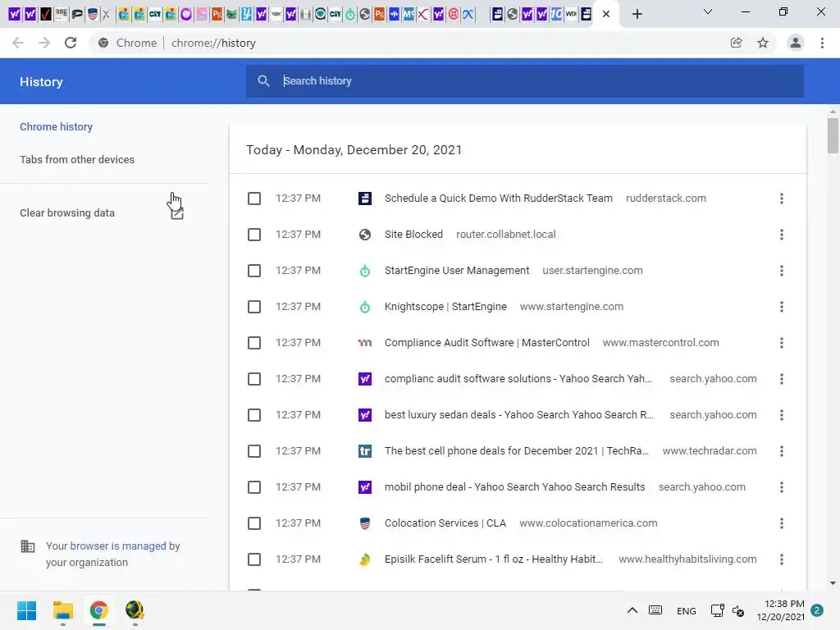The height and width of the screenshot is (630, 840).
Task: Switch to the Wix tab
Action: tap(571, 15)
